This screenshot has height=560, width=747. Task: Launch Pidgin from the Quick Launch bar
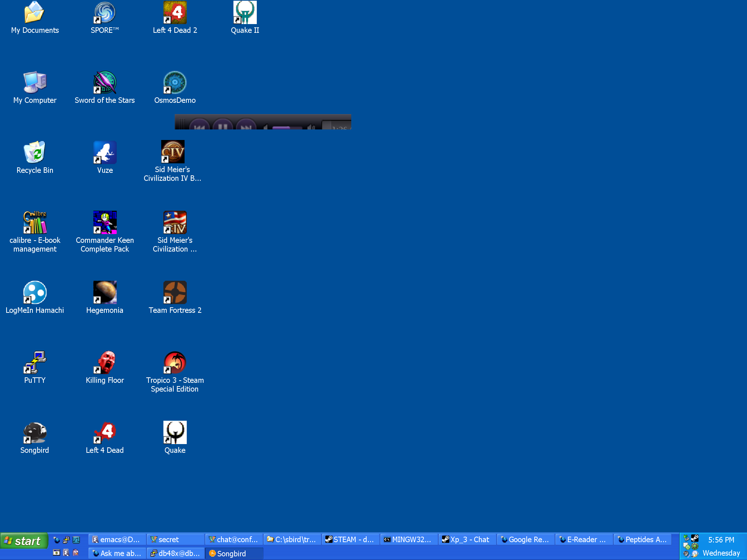point(76,552)
